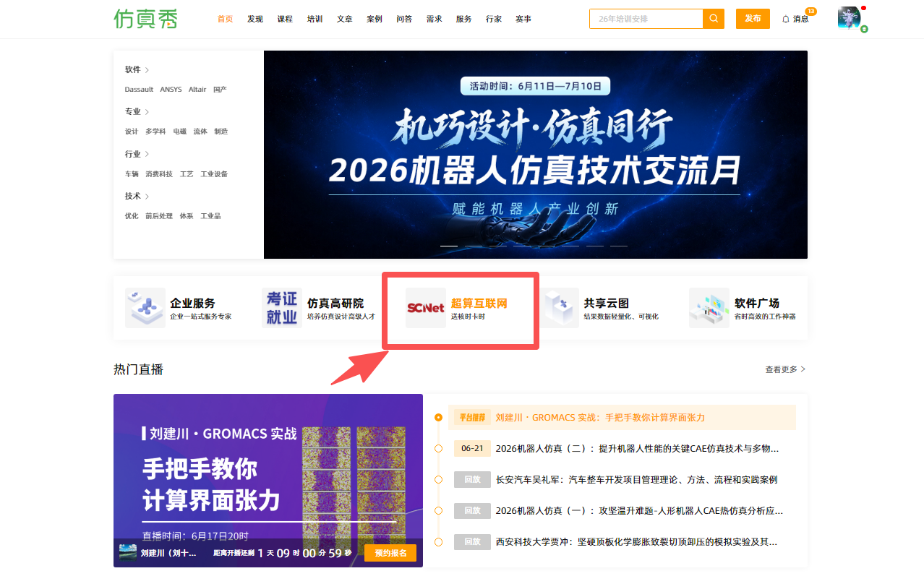Open the 培训 nav item
Viewport: 924px width, 584px height.
(x=315, y=19)
